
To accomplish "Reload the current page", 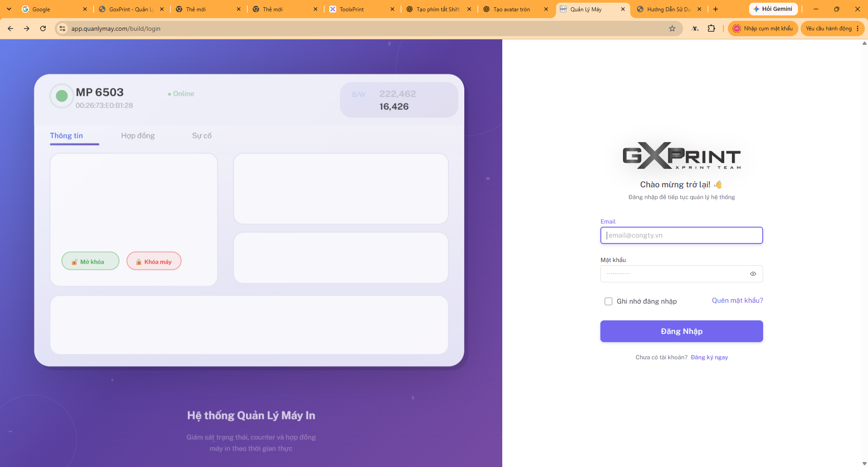I will (x=43, y=29).
